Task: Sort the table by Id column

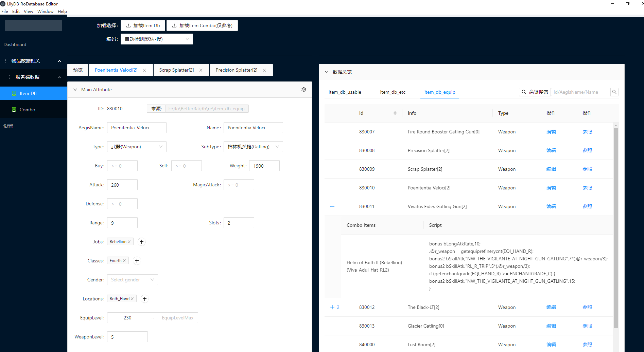Action: 395,113
